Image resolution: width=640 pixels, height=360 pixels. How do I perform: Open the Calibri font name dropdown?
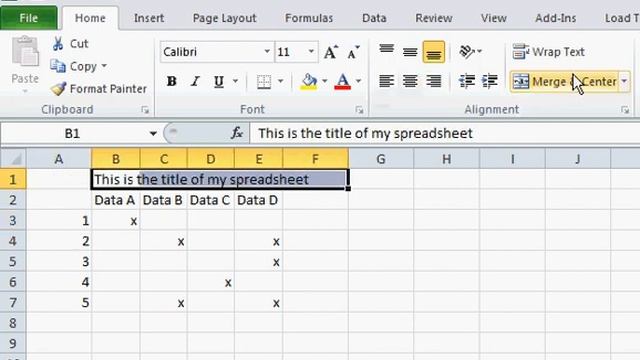(x=267, y=51)
